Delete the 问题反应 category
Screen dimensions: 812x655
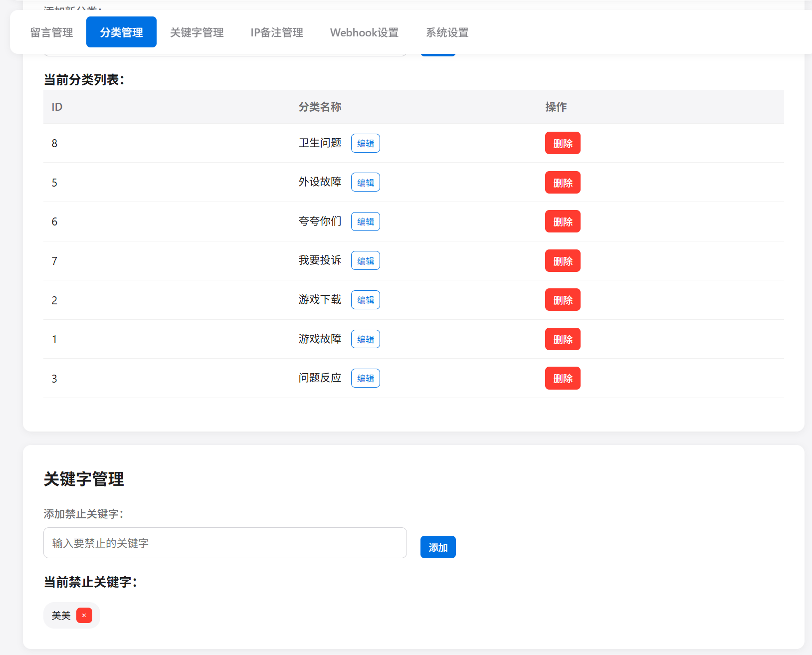pyautogui.click(x=562, y=378)
